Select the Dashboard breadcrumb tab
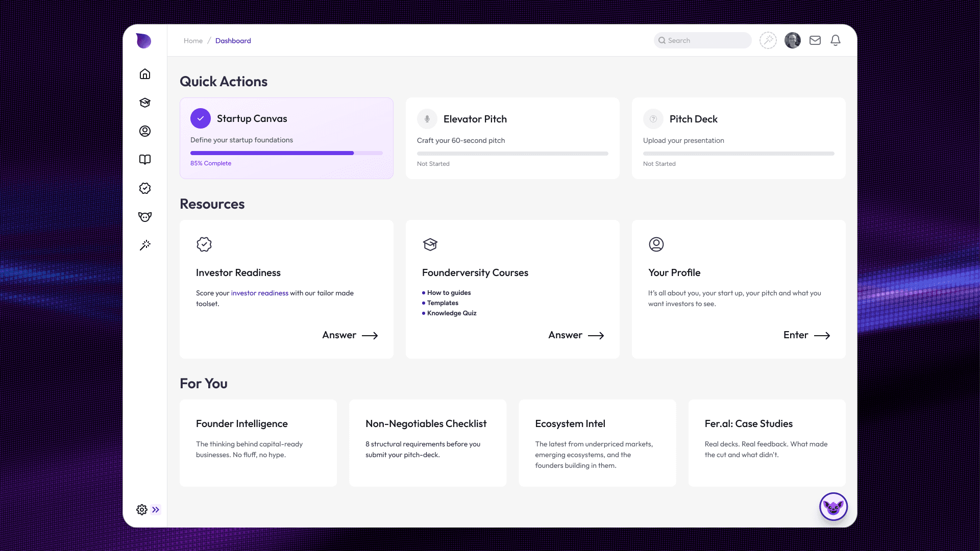 233,40
